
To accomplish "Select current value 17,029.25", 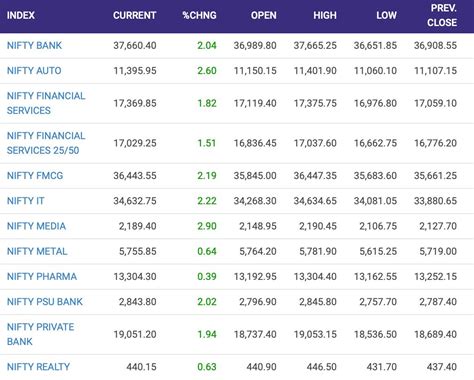I will click(x=135, y=143).
